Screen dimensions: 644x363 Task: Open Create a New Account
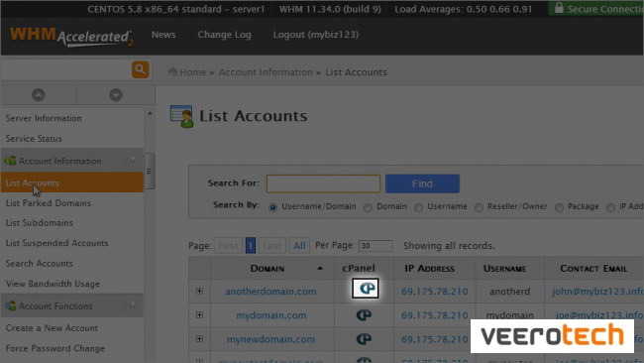[x=52, y=328]
